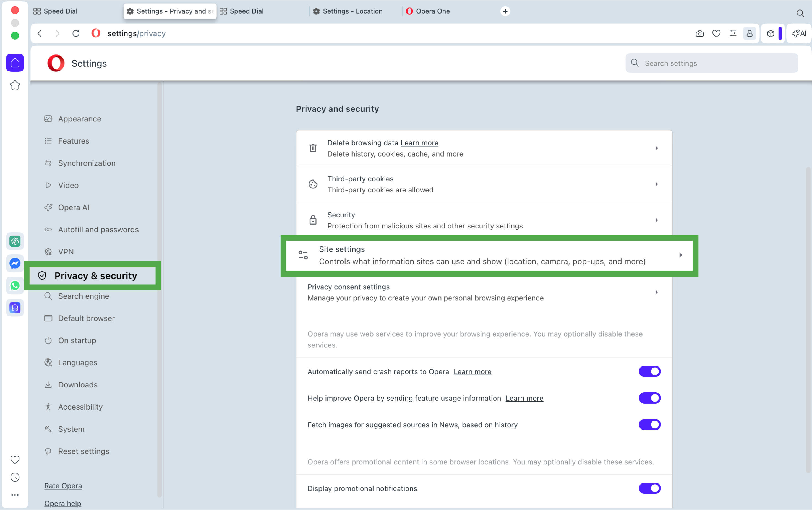Open Appearance settings section
Screen dimensions: 812x510
pyautogui.click(x=73, y=119)
